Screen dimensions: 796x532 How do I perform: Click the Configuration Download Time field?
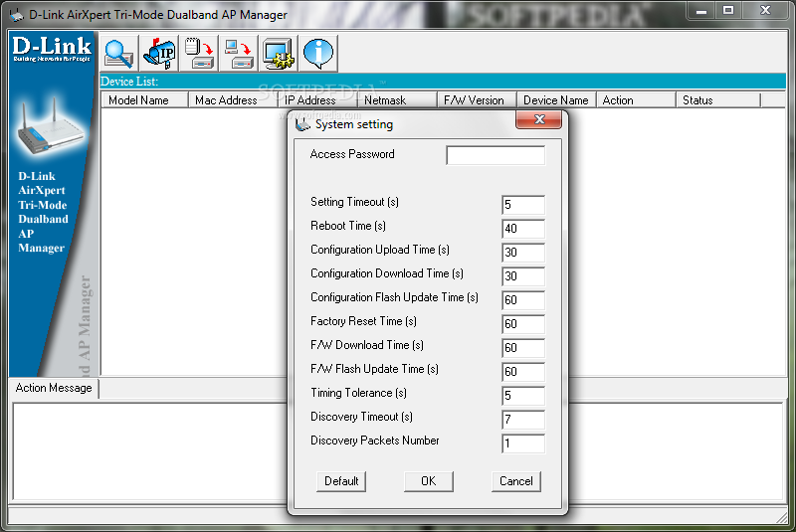523,276
